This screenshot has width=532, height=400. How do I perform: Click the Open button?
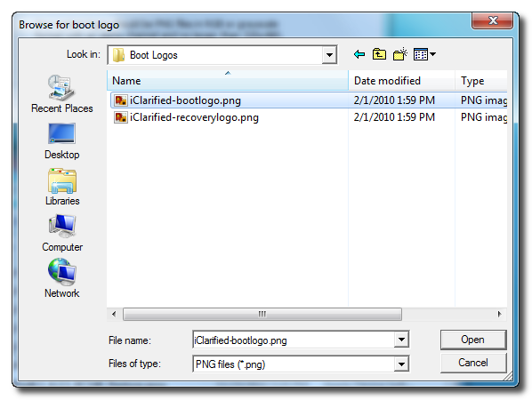pyautogui.click(x=473, y=340)
